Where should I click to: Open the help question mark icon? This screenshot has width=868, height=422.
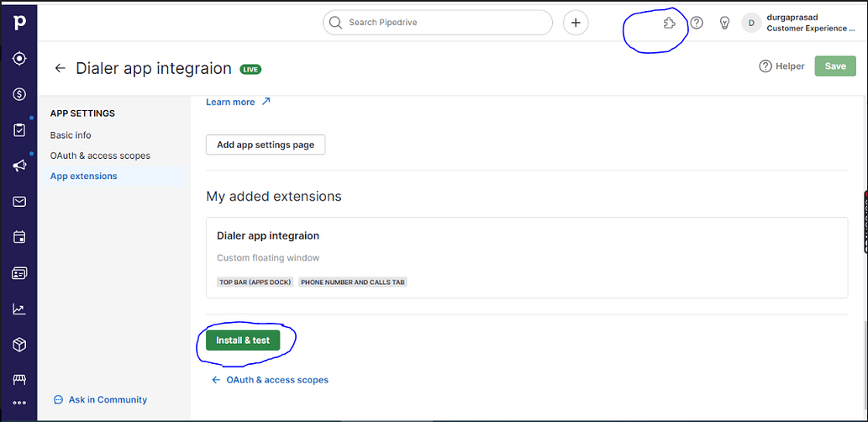coord(697,23)
